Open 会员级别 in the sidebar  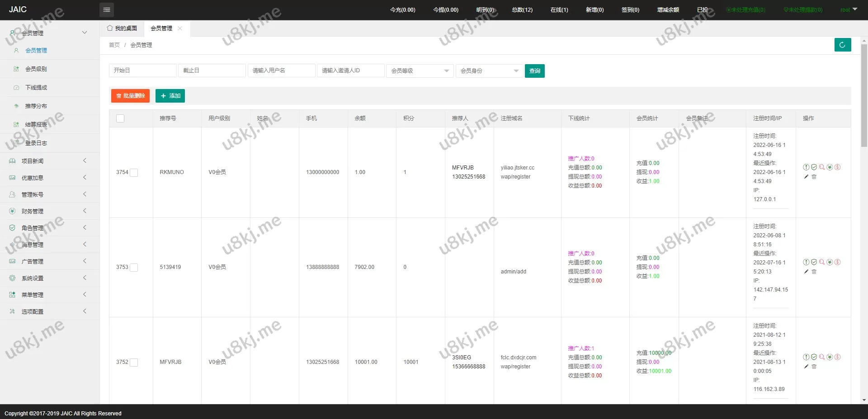pyautogui.click(x=36, y=69)
